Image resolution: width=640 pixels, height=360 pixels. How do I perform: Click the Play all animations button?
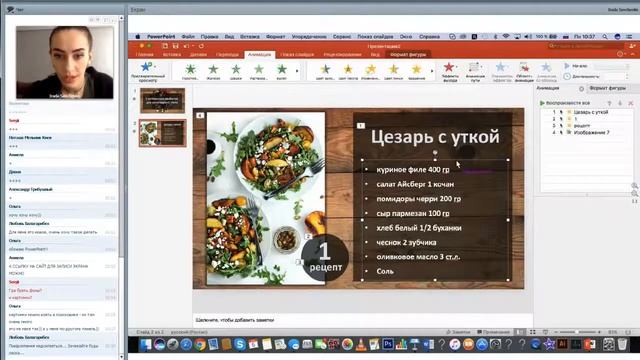coord(564,103)
